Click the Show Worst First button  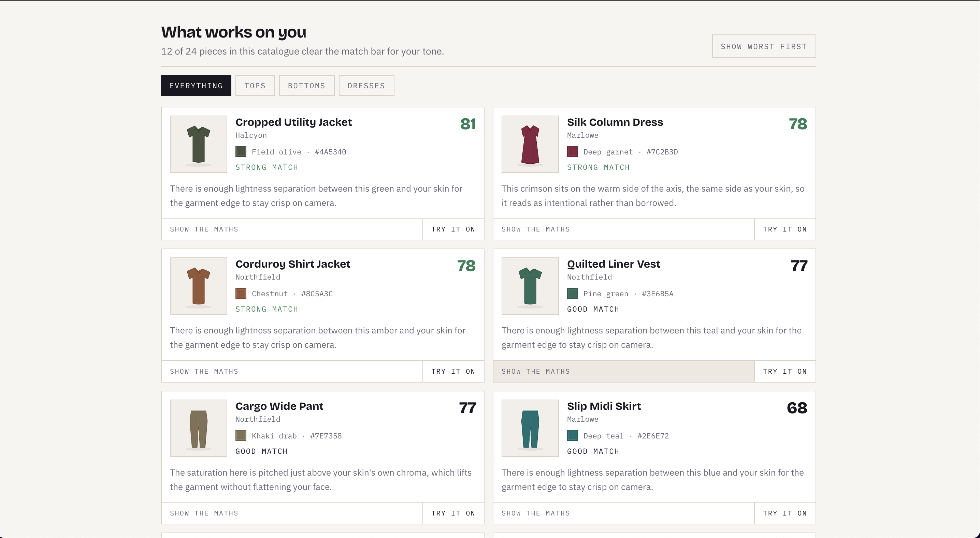764,46
